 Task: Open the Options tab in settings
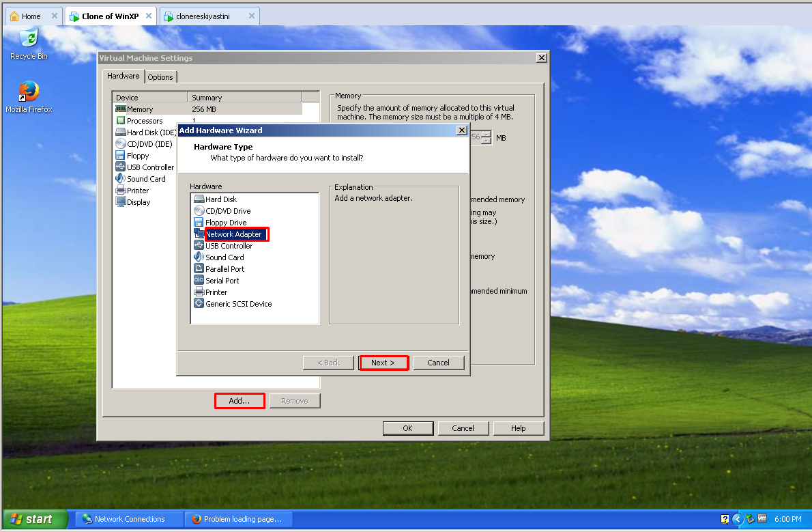pyautogui.click(x=160, y=76)
